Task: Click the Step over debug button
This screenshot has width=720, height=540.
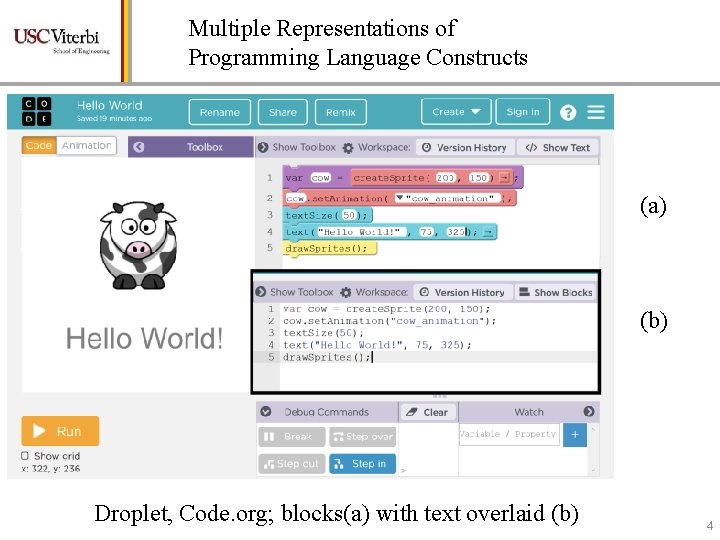Action: tap(363, 437)
